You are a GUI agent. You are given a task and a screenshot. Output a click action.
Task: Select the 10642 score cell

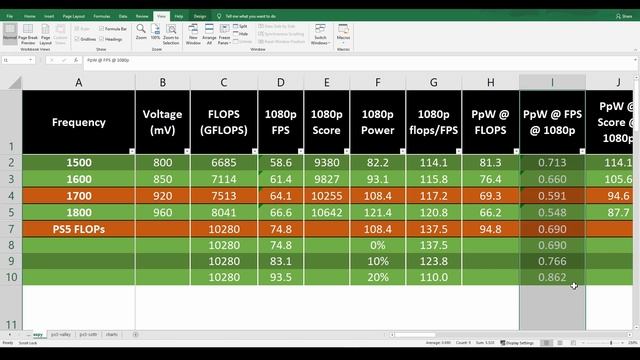(x=327, y=212)
